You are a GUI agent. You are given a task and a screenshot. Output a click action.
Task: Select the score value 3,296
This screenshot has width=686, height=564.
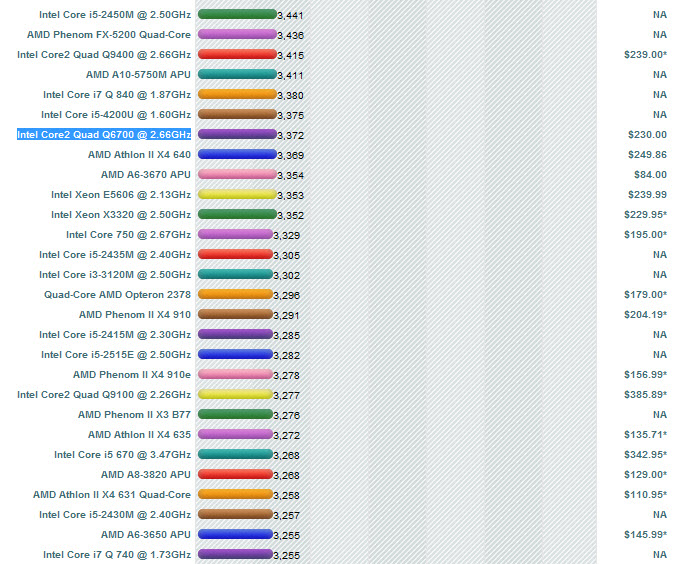(287, 296)
